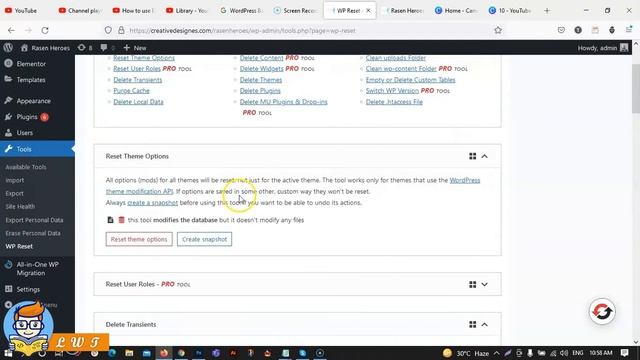Image resolution: width=640 pixels, height=360 pixels.
Task: Click the New content button
Action: coord(135,48)
